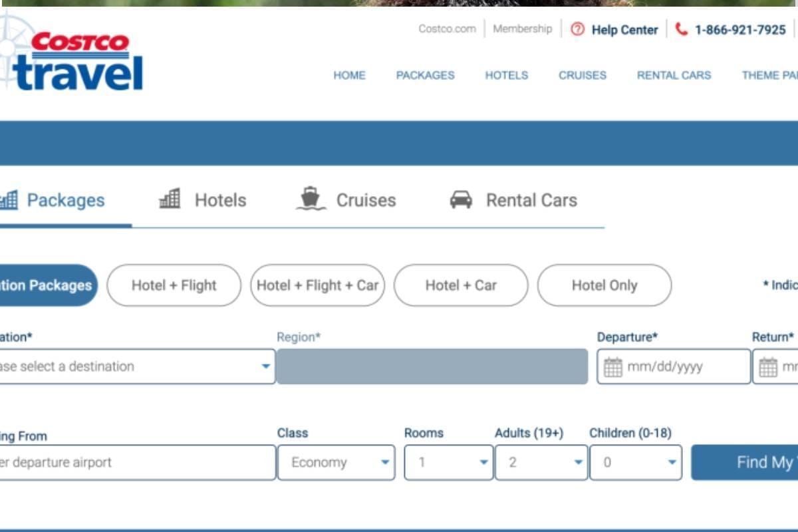
Task: Open the Children (0-18) dropdown
Action: [x=636, y=462]
